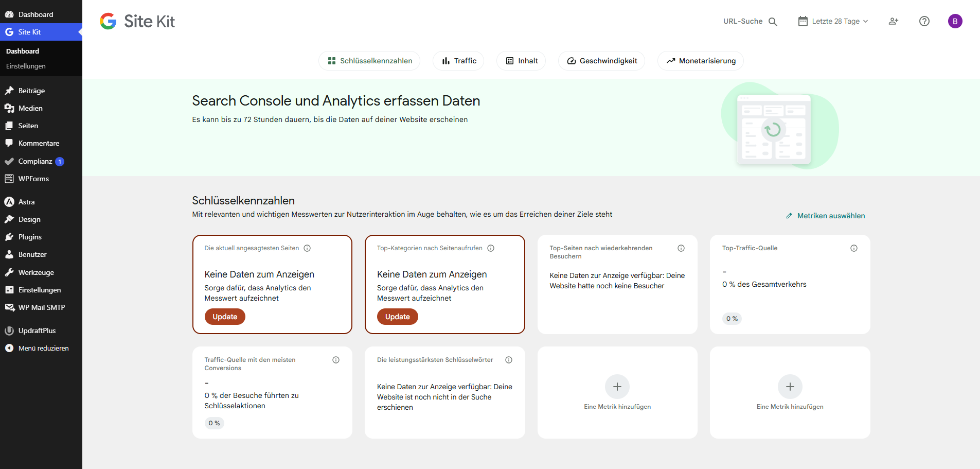Image resolution: width=980 pixels, height=469 pixels.
Task: Collapse sidebar with Menü reduzieren
Action: coord(41,348)
